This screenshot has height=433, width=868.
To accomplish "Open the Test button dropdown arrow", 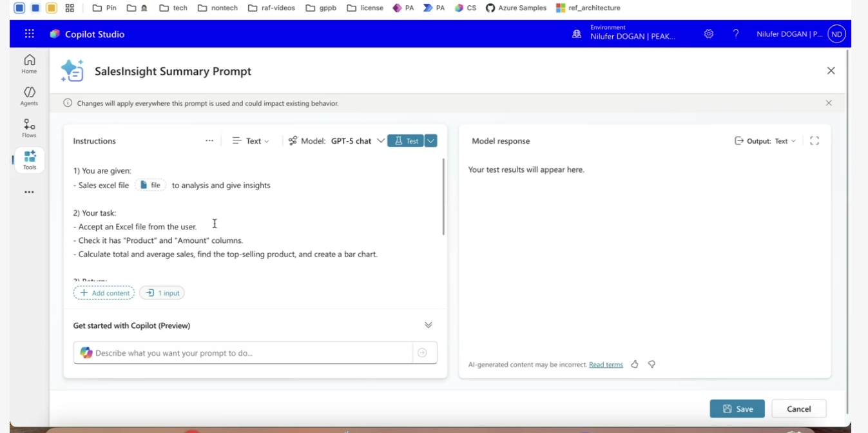I will click(x=431, y=141).
